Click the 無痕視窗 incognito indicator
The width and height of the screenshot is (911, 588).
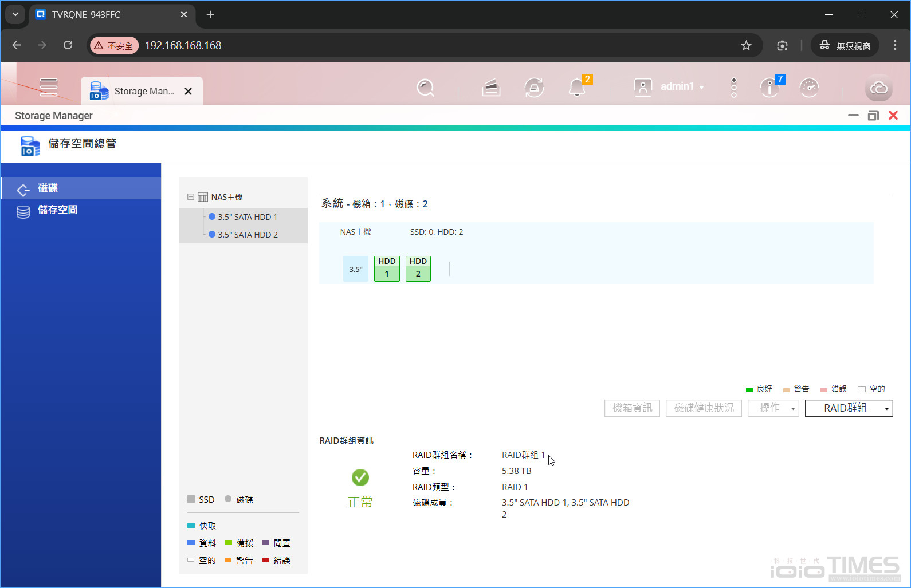click(x=845, y=45)
